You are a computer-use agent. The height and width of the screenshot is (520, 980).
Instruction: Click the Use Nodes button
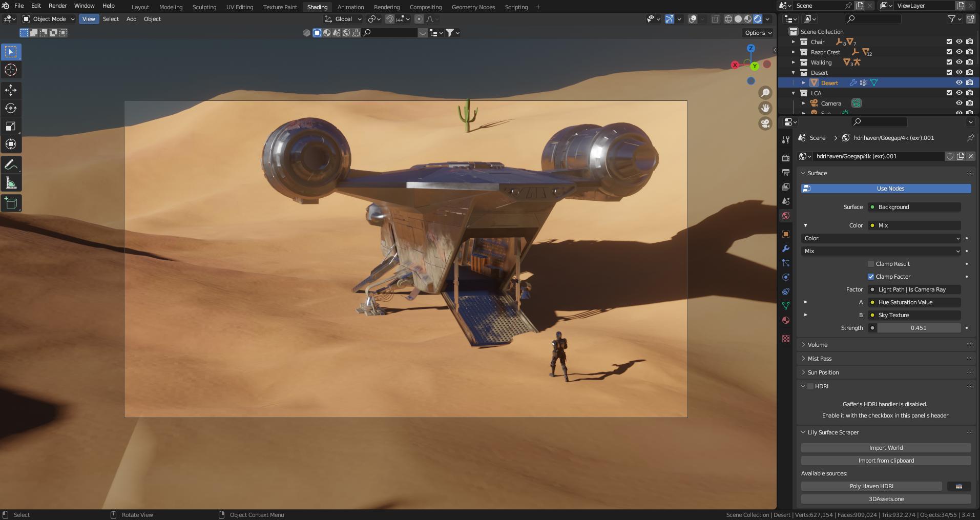click(x=886, y=189)
